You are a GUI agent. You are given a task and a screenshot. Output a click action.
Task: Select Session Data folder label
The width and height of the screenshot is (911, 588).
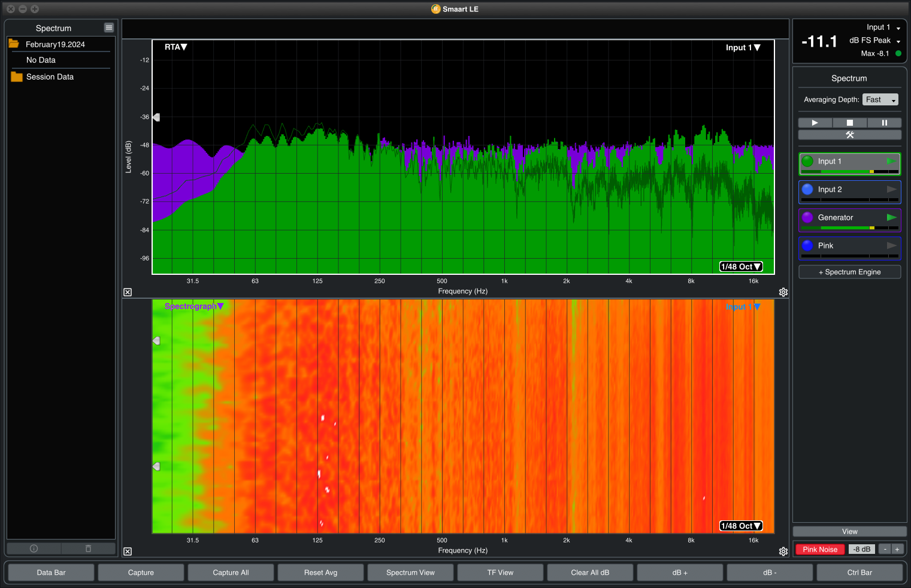point(50,77)
